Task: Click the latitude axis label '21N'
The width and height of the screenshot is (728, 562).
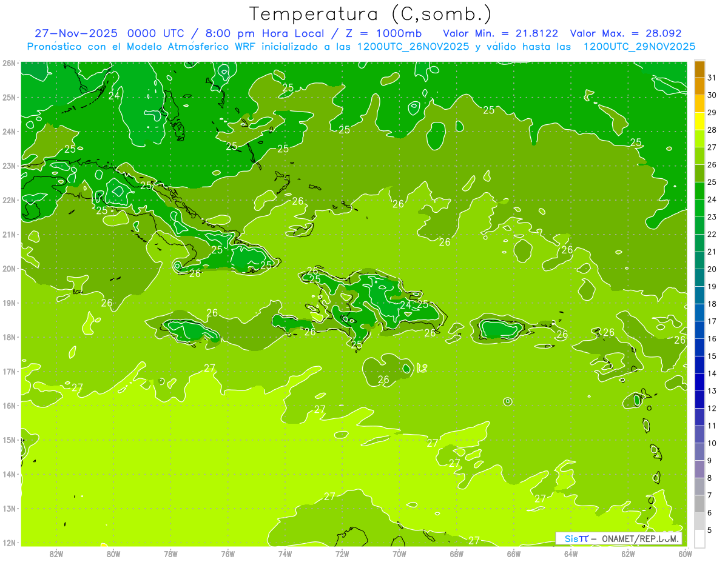Action: [8, 234]
